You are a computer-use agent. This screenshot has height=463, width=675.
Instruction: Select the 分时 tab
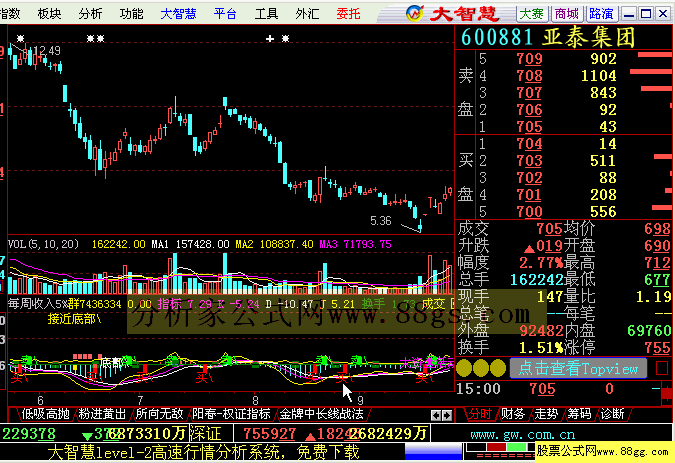[480, 414]
